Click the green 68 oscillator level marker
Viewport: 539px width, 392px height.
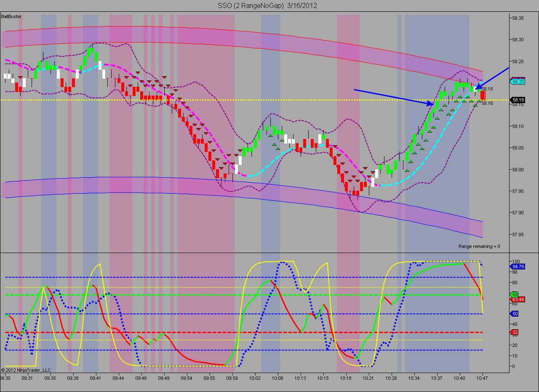pyautogui.click(x=514, y=294)
